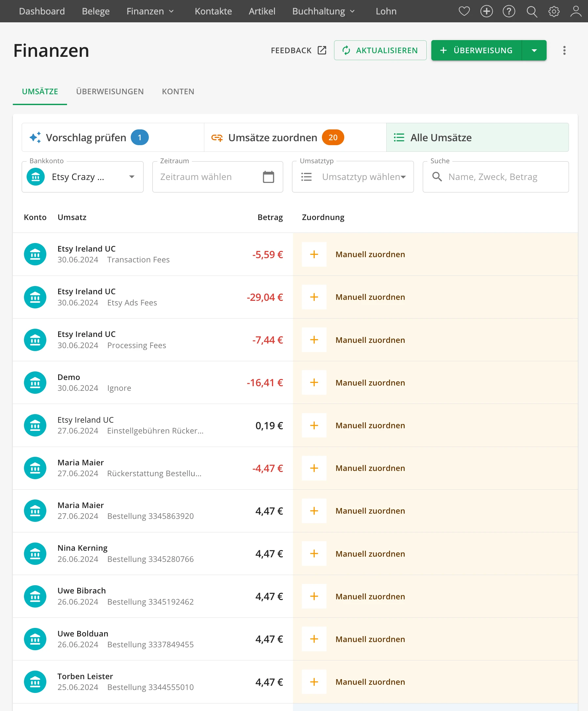Open the Feedback external link

[298, 51]
